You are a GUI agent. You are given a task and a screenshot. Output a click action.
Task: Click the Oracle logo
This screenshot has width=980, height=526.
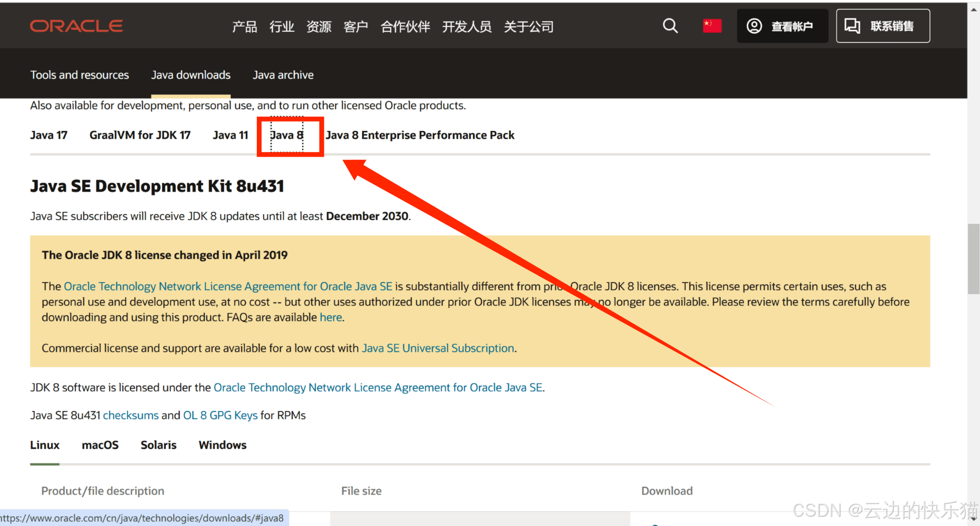click(x=76, y=26)
